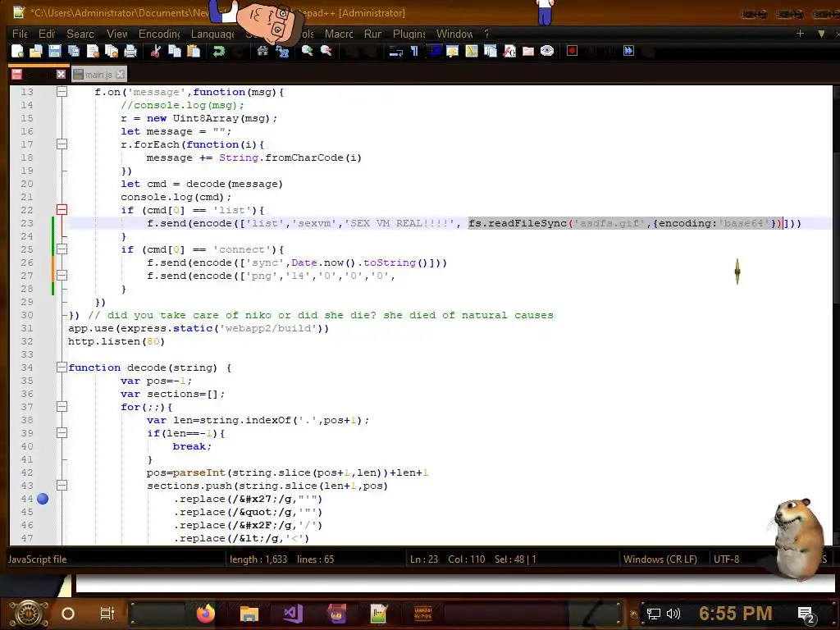840x630 pixels.
Task: Open the Plugins menu
Action: pos(409,34)
